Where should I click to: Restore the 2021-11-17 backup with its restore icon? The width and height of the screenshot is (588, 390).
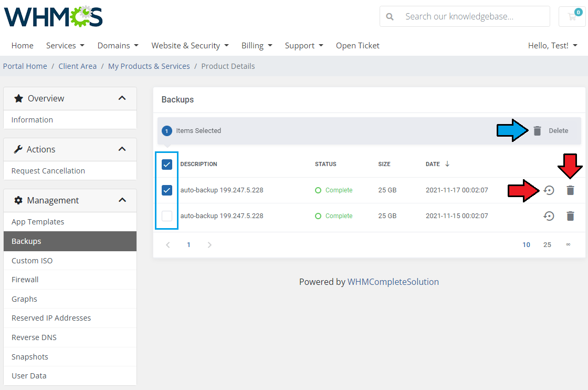[549, 190]
